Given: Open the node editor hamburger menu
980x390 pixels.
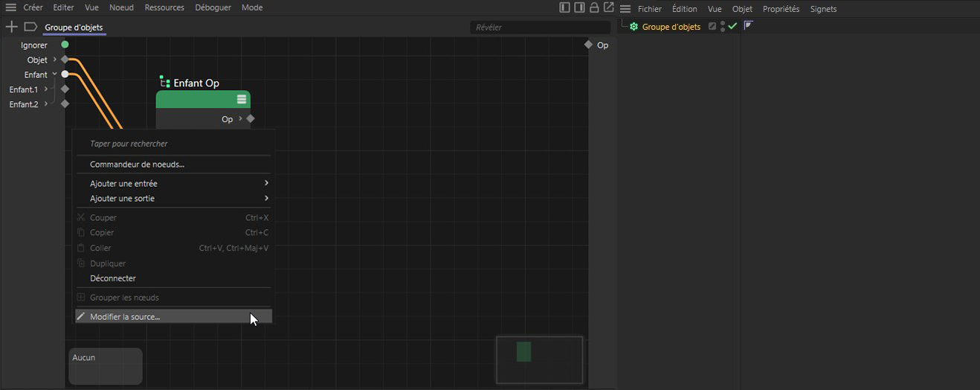Looking at the screenshot, I should pyautogui.click(x=10, y=7).
